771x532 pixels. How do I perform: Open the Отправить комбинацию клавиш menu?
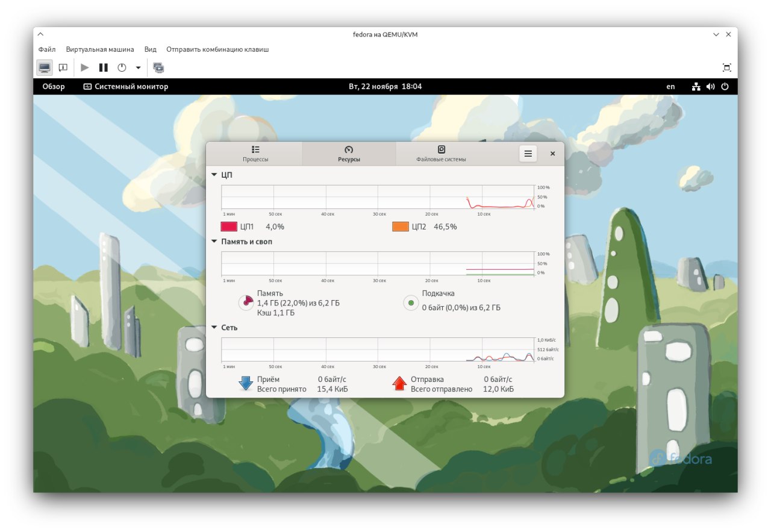(217, 49)
